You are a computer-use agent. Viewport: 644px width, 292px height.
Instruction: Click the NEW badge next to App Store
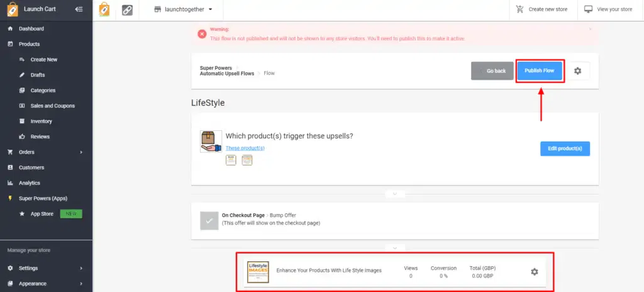[x=71, y=214]
